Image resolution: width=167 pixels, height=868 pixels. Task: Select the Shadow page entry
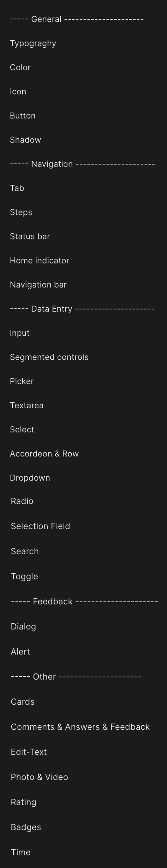[x=25, y=140]
